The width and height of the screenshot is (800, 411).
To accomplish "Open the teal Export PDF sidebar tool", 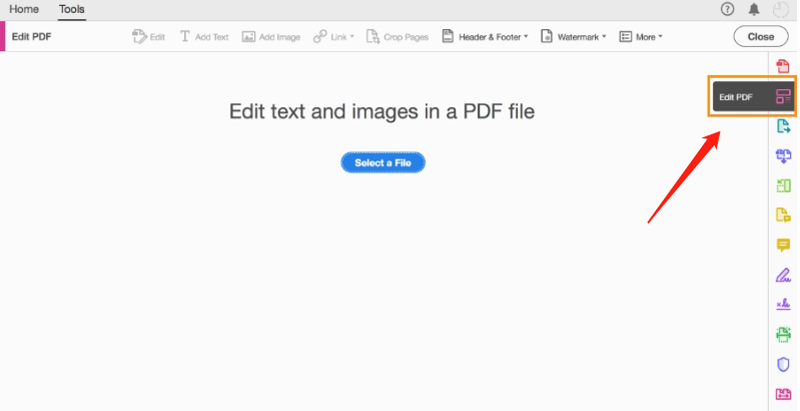I will 783,126.
